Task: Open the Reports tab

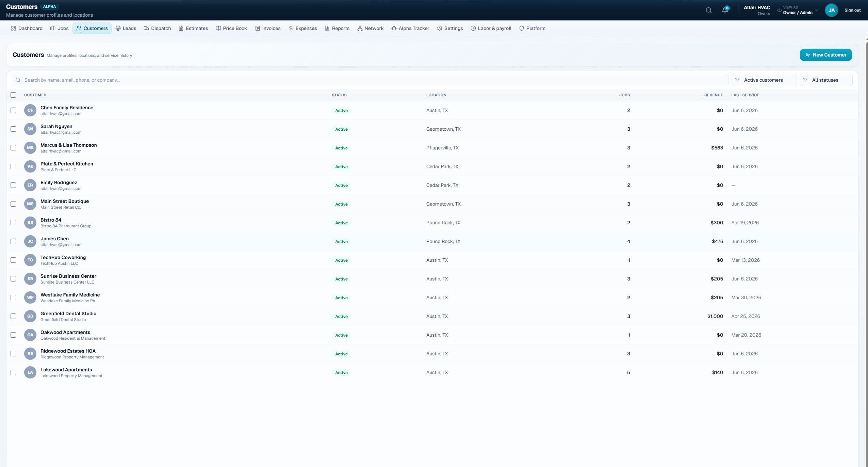Action: (337, 28)
